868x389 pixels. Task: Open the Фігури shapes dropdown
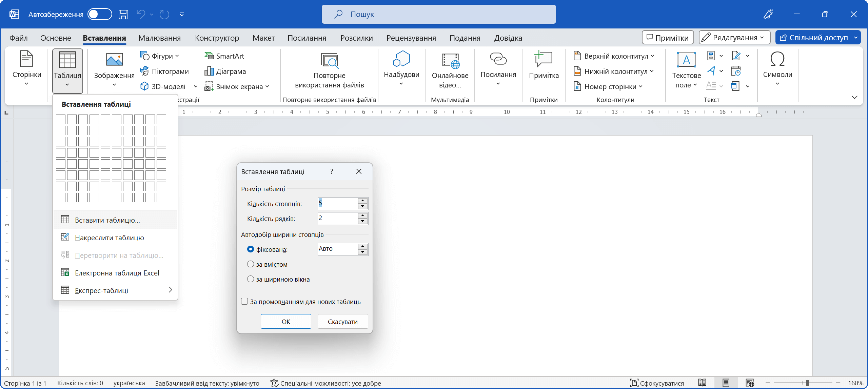click(x=159, y=56)
